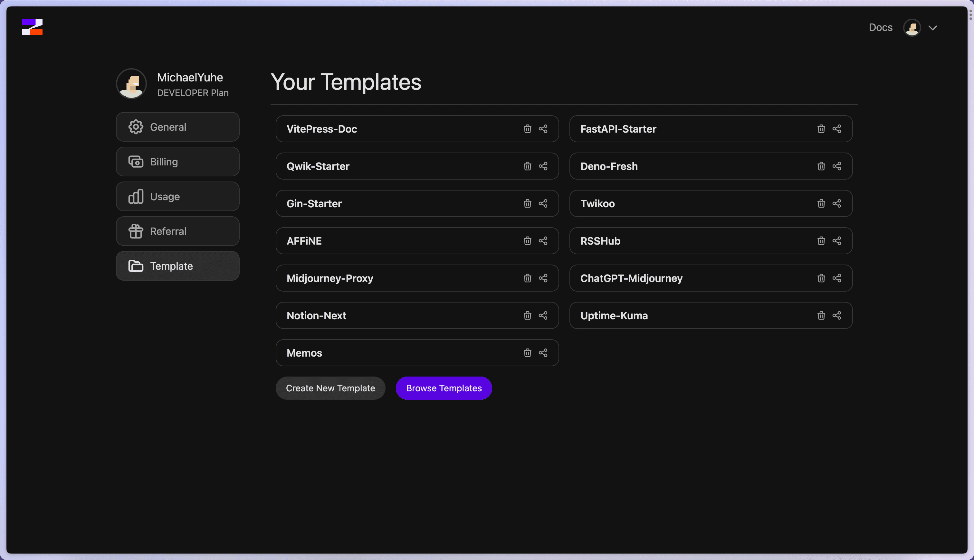This screenshot has width=974, height=560.
Task: Click the DEVELOPER Plan label
Action: pos(193,93)
